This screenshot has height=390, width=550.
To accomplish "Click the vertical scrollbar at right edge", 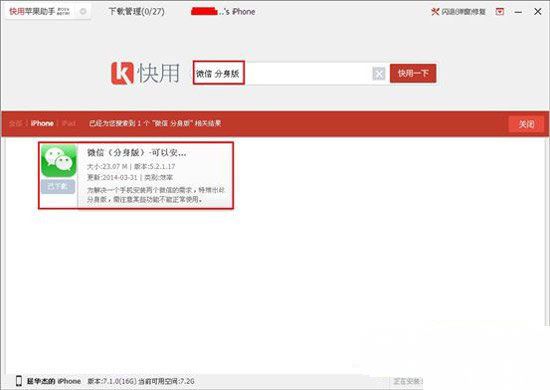I will [x=547, y=231].
